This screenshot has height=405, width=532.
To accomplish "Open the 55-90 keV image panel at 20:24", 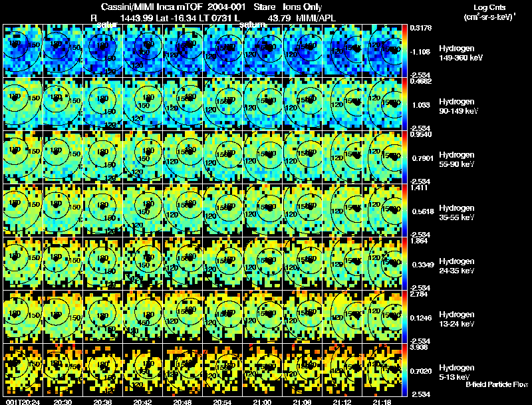I will [23, 158].
